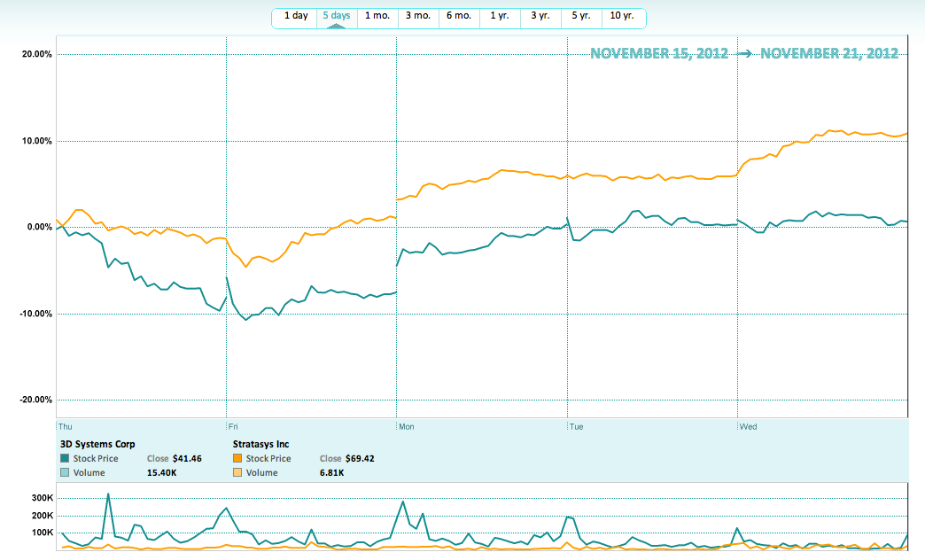Viewport: 925px width, 560px height.
Task: Switch chart to 3 mo. range
Action: click(418, 16)
